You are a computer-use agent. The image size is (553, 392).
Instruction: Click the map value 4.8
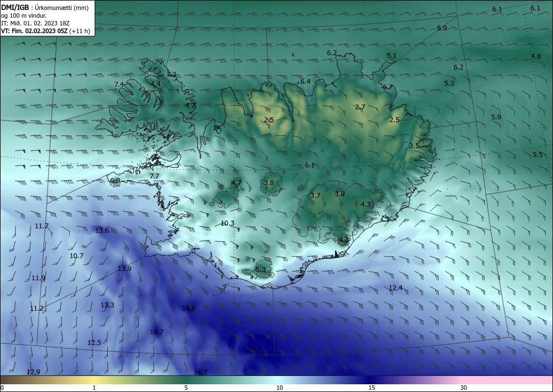(536, 56)
